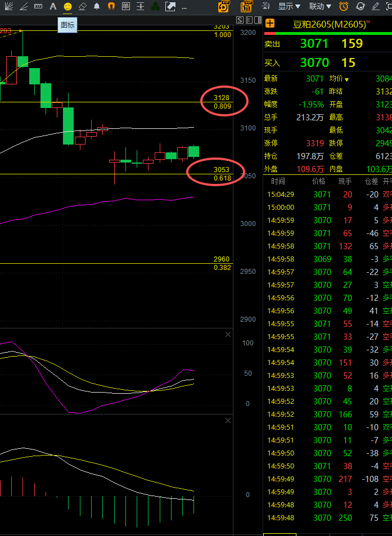The height and width of the screenshot is (536, 392).
Task: Click the VIP replay circle icon
Action: pyautogui.click(x=224, y=6)
